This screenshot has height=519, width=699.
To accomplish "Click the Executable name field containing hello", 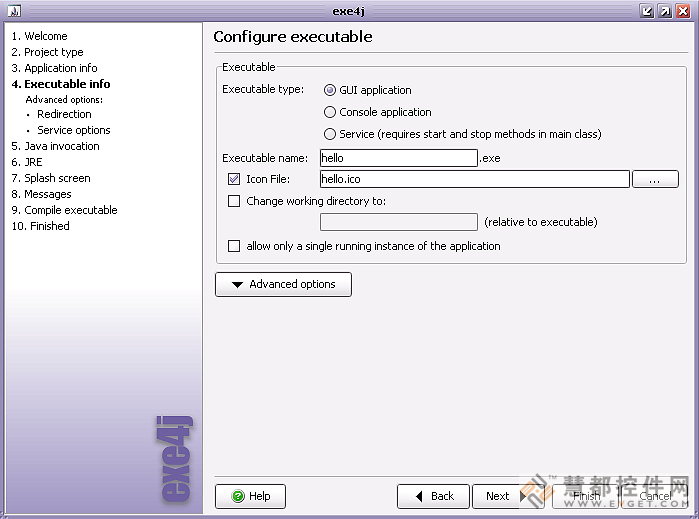I will coord(399,158).
